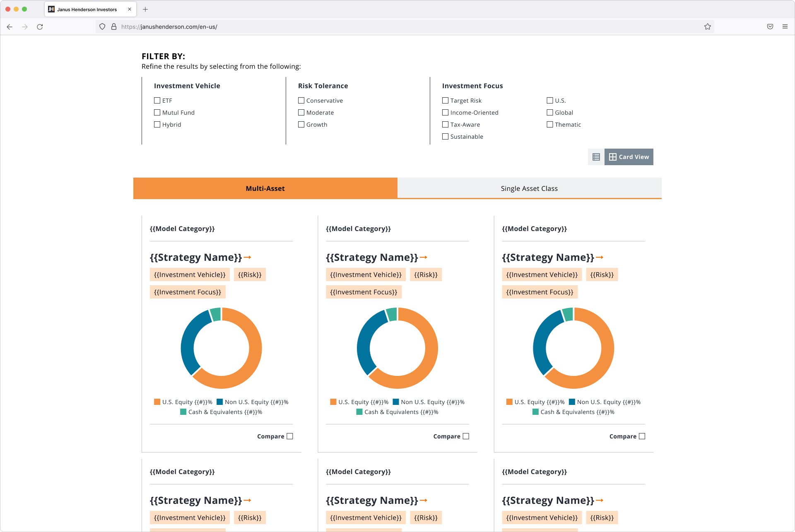Close the Janus Henderson Investors tab
This screenshot has width=795, height=532.
coord(130,9)
